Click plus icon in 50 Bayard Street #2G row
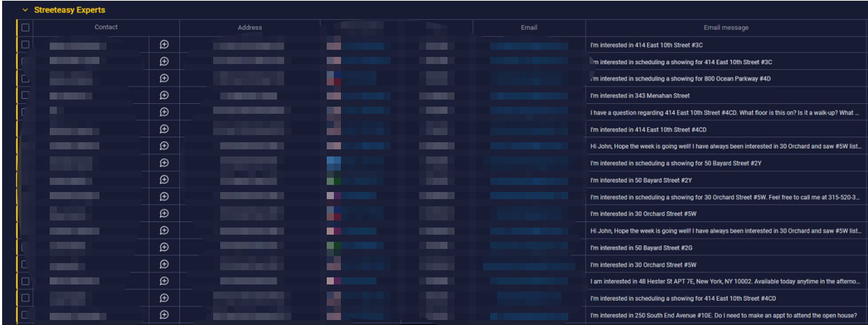Screen dimensions: 868x325 (x=164, y=247)
